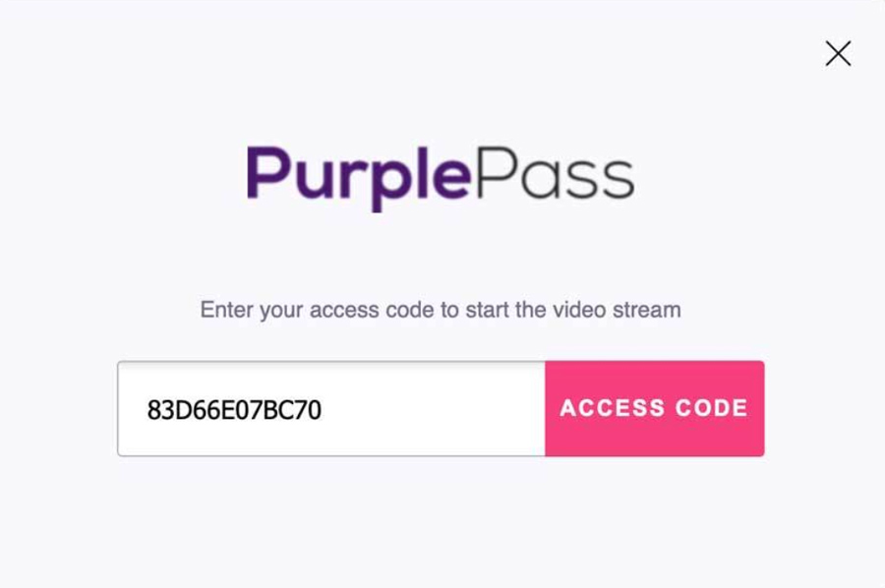
Task: Click at the end of the entered code
Action: click(x=323, y=410)
